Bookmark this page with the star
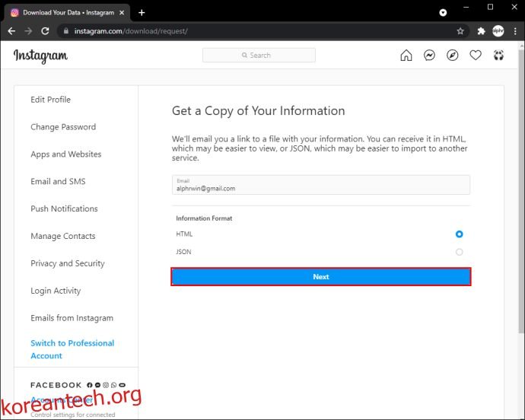Screen dimensions: 525x420 click(460, 31)
